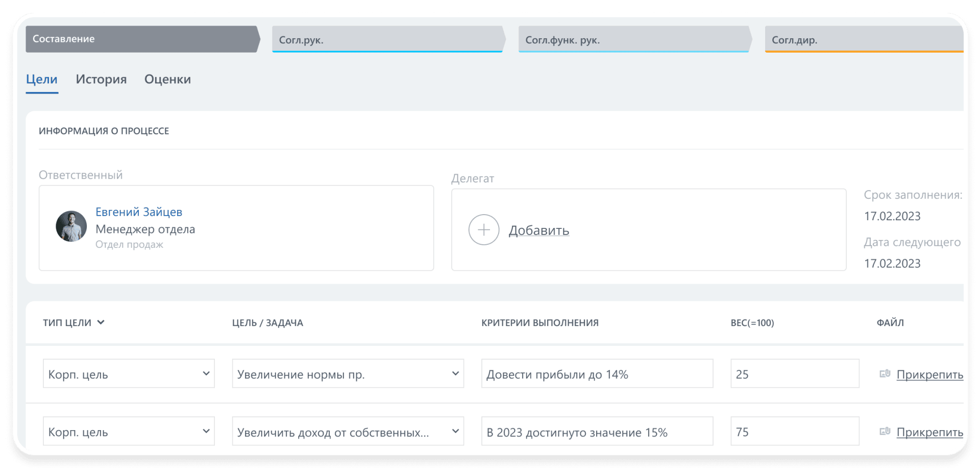Click the weight field containing 75
Viewport: 980px width, 468px height.
[x=795, y=431]
